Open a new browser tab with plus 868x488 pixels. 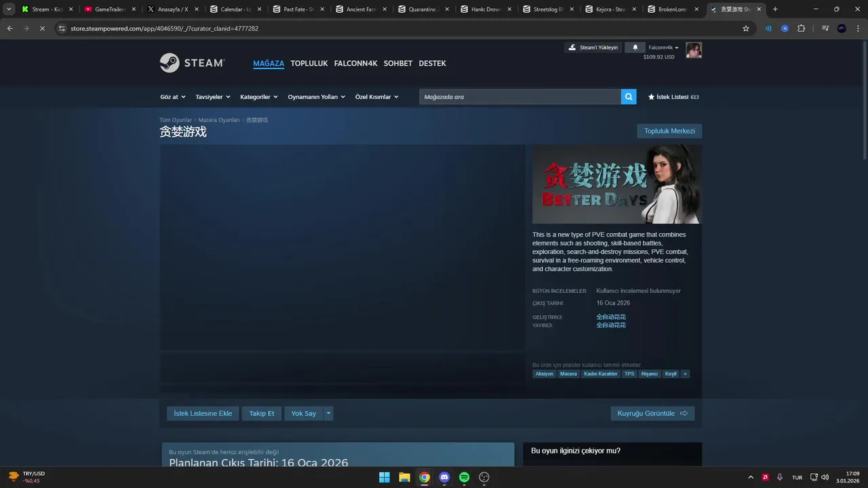click(775, 9)
